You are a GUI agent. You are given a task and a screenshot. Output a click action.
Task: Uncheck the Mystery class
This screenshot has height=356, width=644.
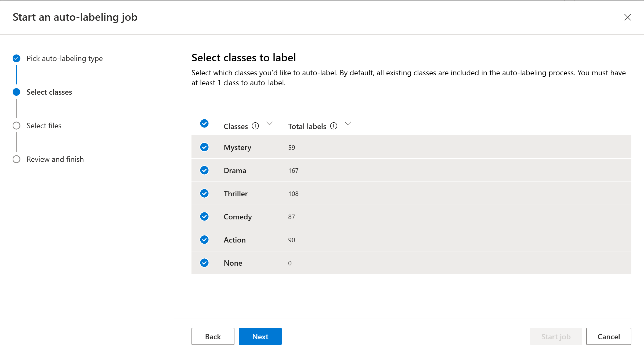click(x=204, y=147)
